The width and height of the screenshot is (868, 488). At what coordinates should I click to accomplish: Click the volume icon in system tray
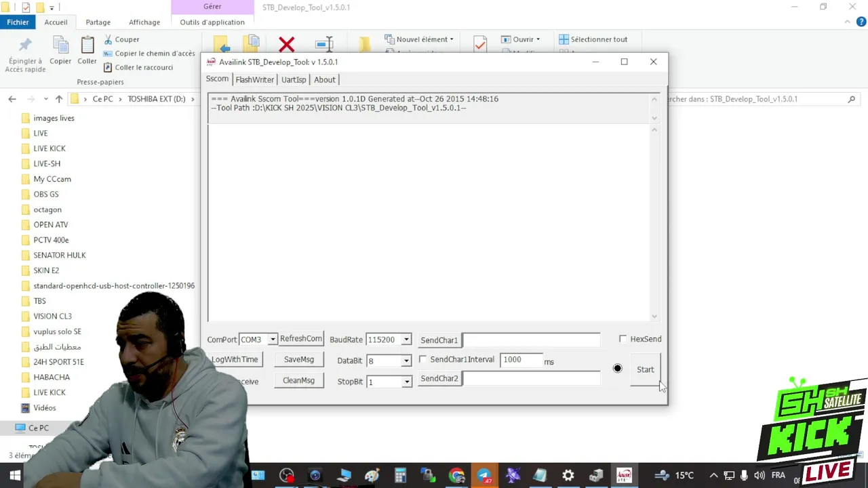click(x=759, y=476)
